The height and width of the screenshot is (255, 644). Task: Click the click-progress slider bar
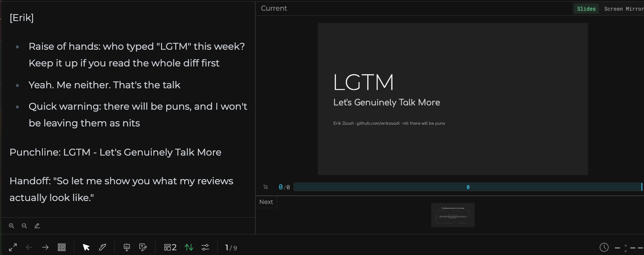[468, 187]
